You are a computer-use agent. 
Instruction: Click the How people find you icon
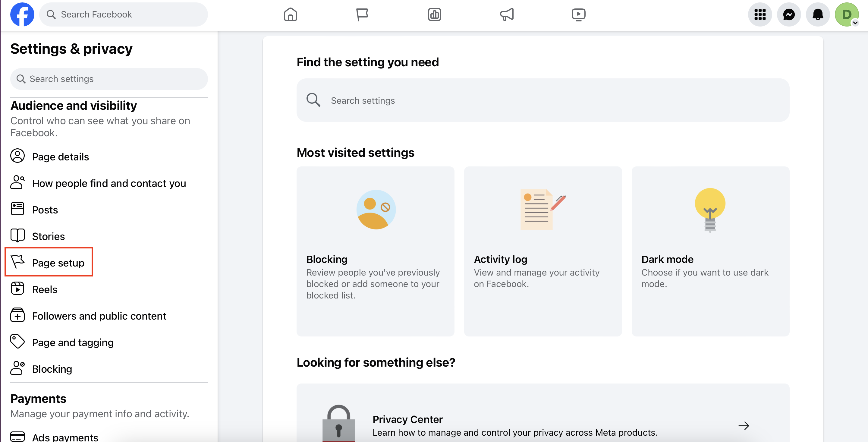point(17,182)
